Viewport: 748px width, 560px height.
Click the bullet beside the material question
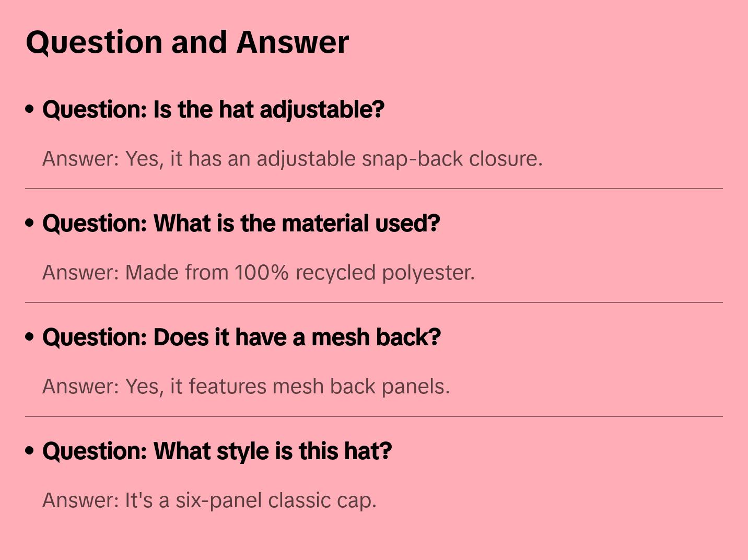click(30, 223)
